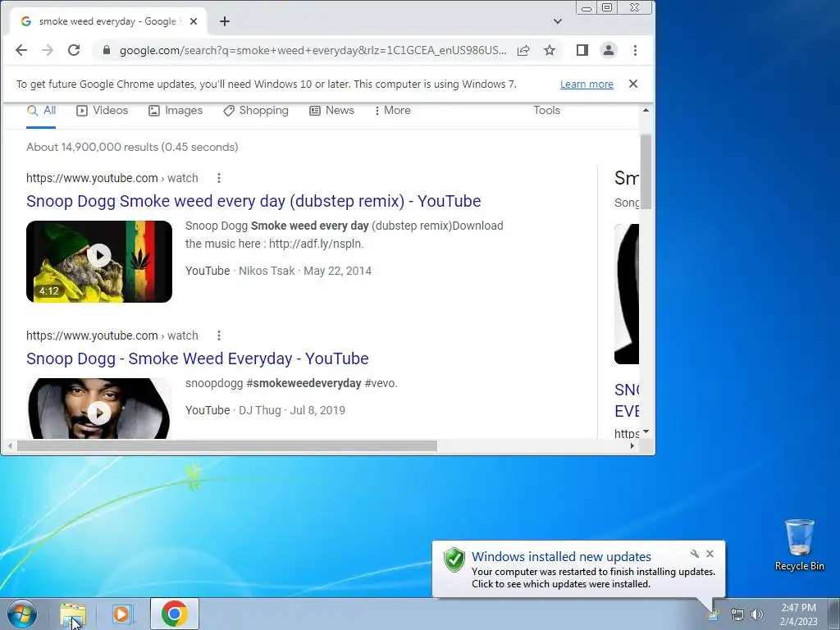This screenshot has height=630, width=840.
Task: Click the Windows installed new updates balloon
Action: coord(578,569)
